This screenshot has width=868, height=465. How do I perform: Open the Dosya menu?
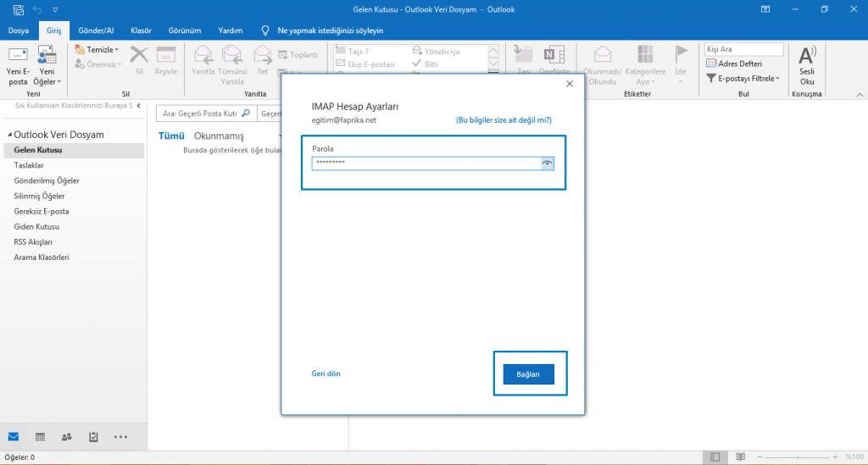coord(18,30)
